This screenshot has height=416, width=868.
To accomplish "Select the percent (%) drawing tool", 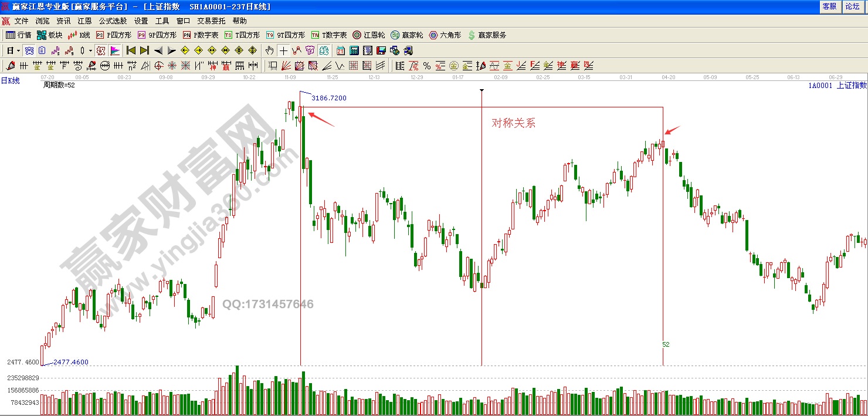I will pos(426,66).
